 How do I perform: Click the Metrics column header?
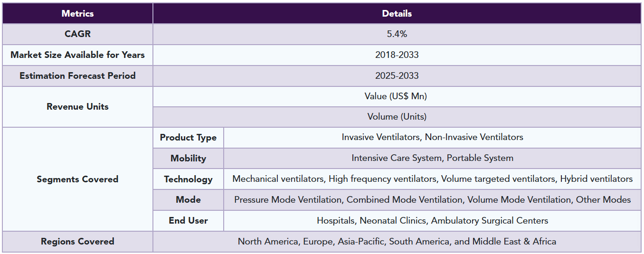point(77,14)
